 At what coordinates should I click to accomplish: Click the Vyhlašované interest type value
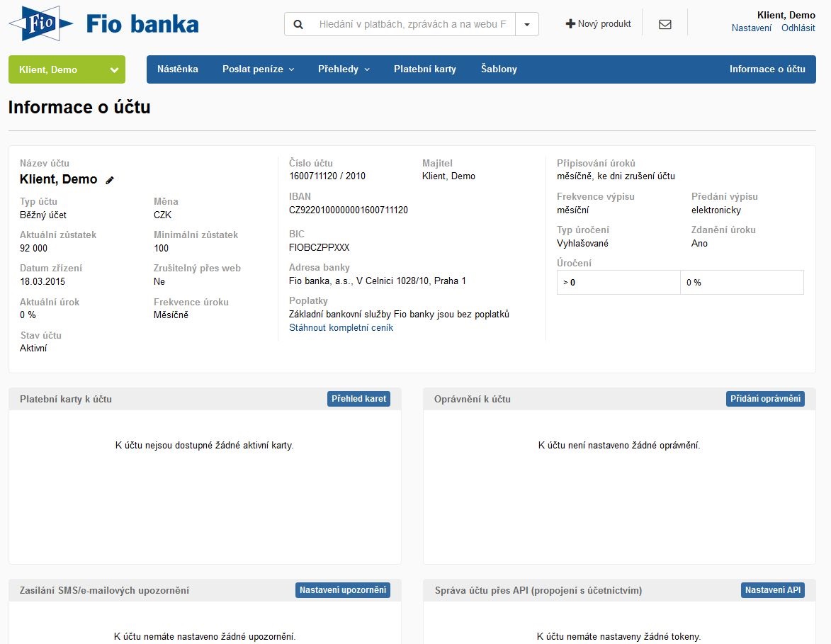(x=582, y=243)
